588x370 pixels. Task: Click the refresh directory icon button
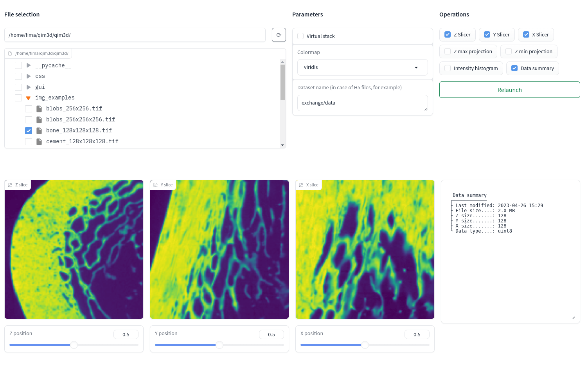tap(279, 35)
